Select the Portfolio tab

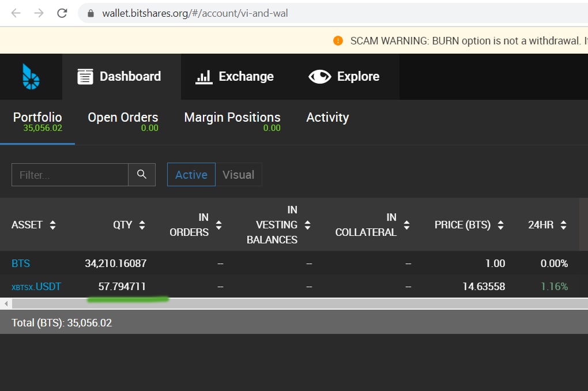tap(37, 122)
